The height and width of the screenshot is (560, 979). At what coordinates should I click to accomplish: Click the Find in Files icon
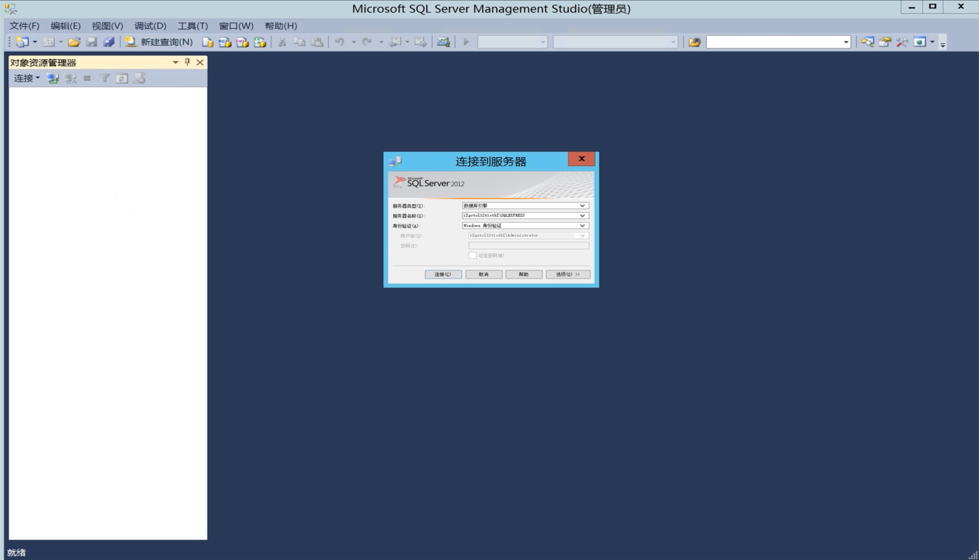coord(694,42)
